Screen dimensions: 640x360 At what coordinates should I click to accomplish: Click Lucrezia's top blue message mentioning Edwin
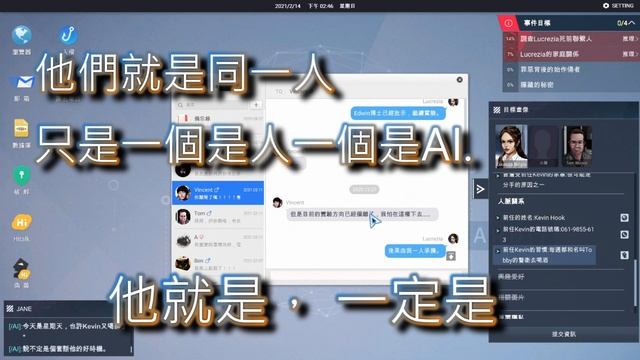tap(398, 113)
